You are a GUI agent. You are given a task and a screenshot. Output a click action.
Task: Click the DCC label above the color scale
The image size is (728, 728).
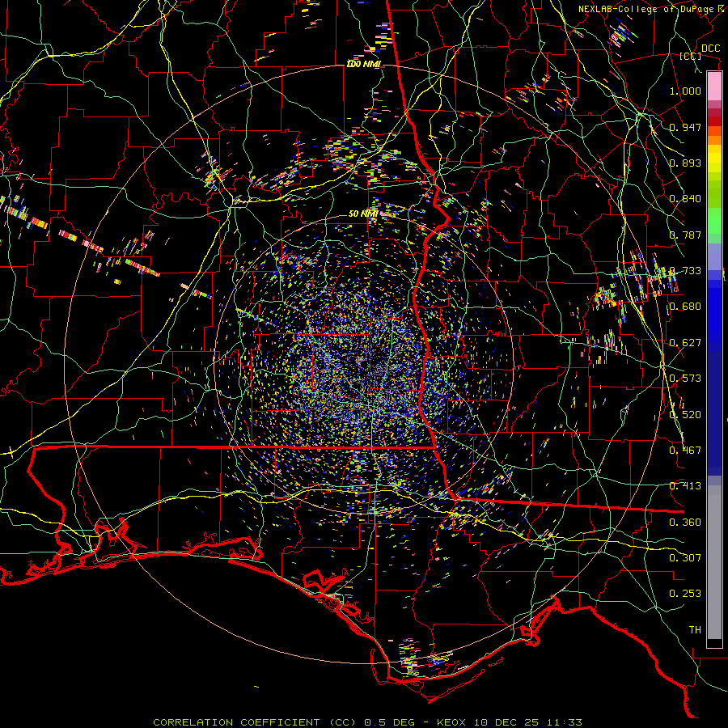(x=711, y=49)
